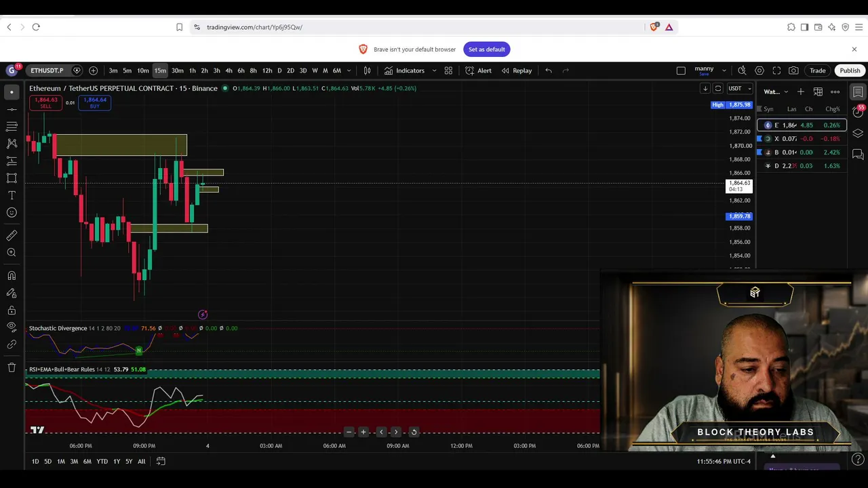
Task: Open the indicator templates grid
Action: pos(448,70)
